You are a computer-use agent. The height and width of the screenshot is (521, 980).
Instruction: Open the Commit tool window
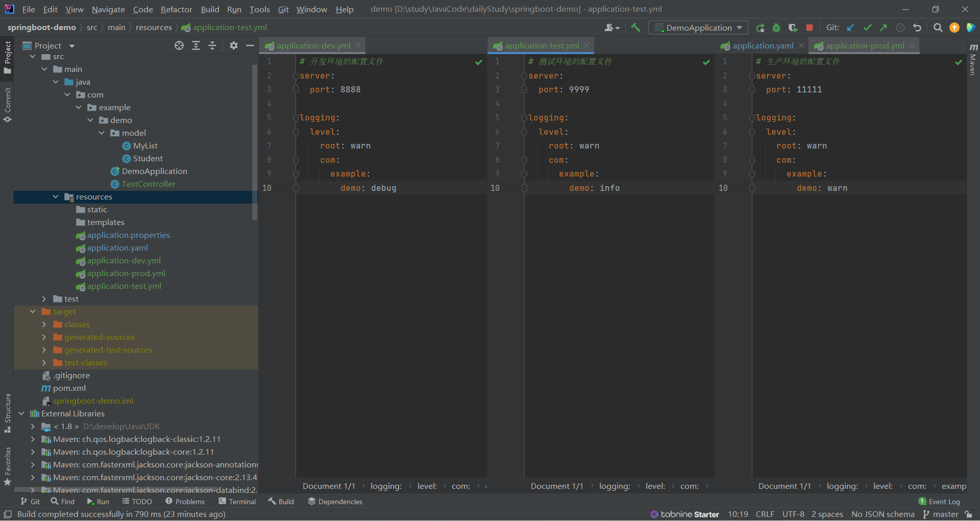point(7,105)
